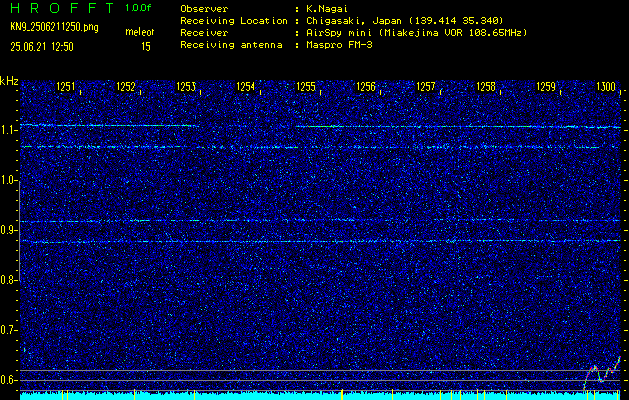The height and width of the screenshot is (400, 629).
Task: Click the 1254 time marker
Action: click(x=246, y=86)
